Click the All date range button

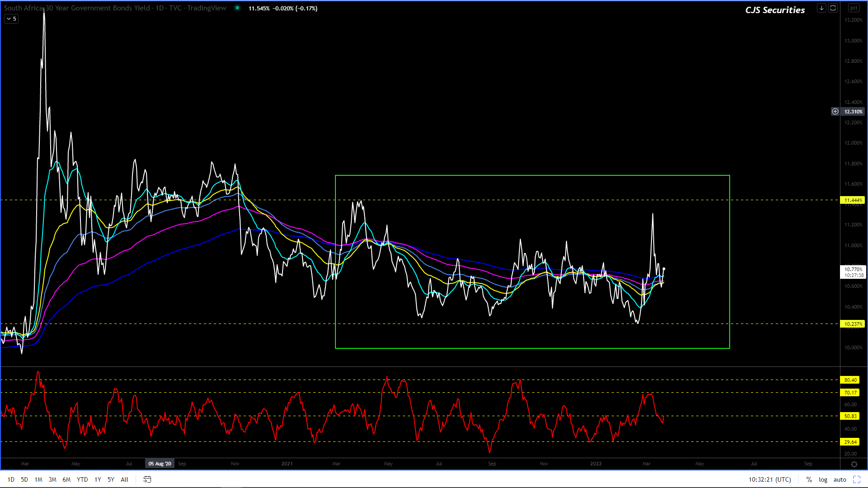124,479
